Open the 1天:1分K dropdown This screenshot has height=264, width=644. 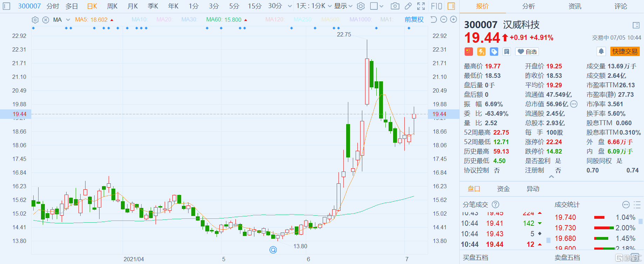(314, 6)
